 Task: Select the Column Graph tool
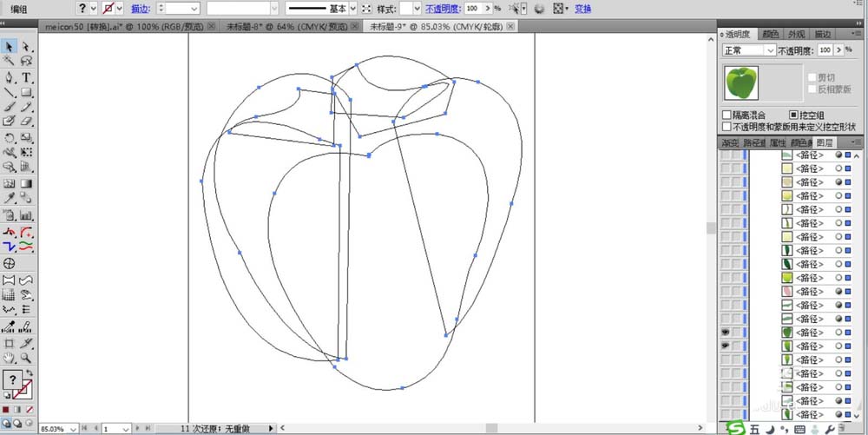26,215
